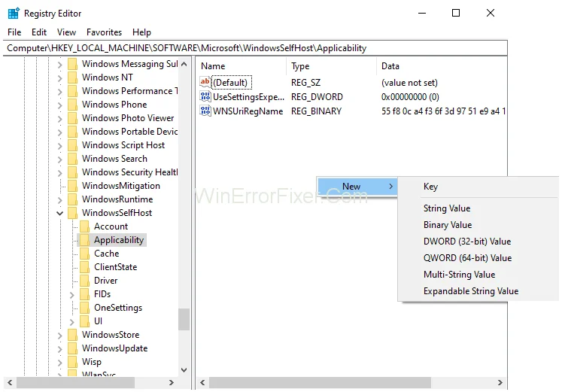The width and height of the screenshot is (562, 392).
Task: Click the Windows Performance folder icon
Action: point(72,91)
